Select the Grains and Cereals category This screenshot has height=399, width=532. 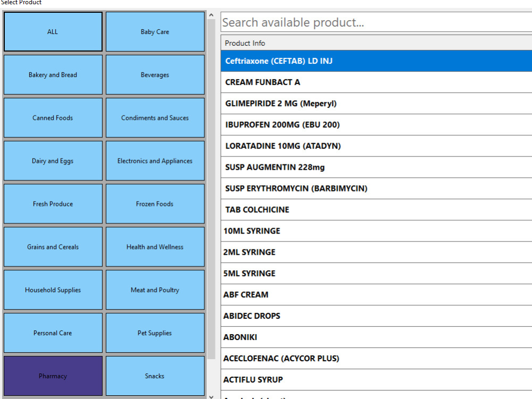53,247
